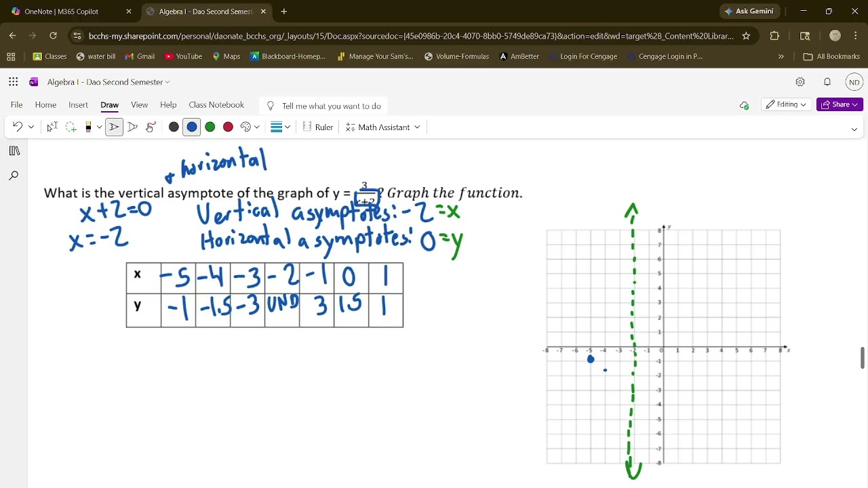Open the ND account avatar
This screenshot has width=868, height=488.
[854, 82]
